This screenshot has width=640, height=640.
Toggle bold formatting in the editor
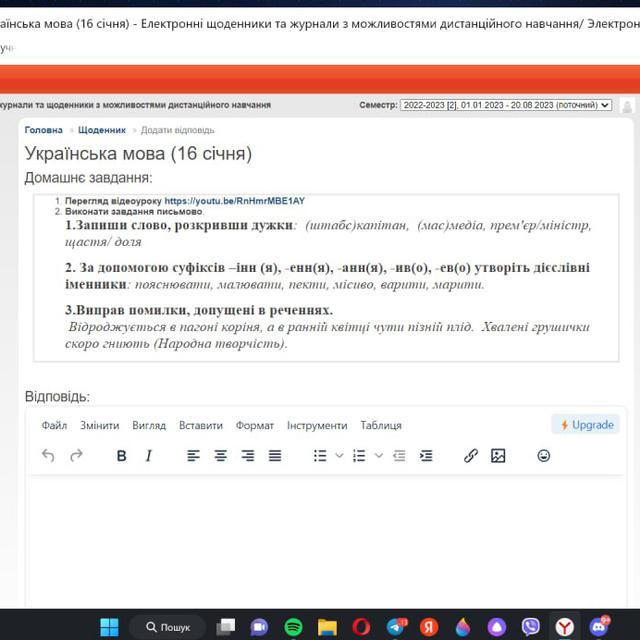122,456
